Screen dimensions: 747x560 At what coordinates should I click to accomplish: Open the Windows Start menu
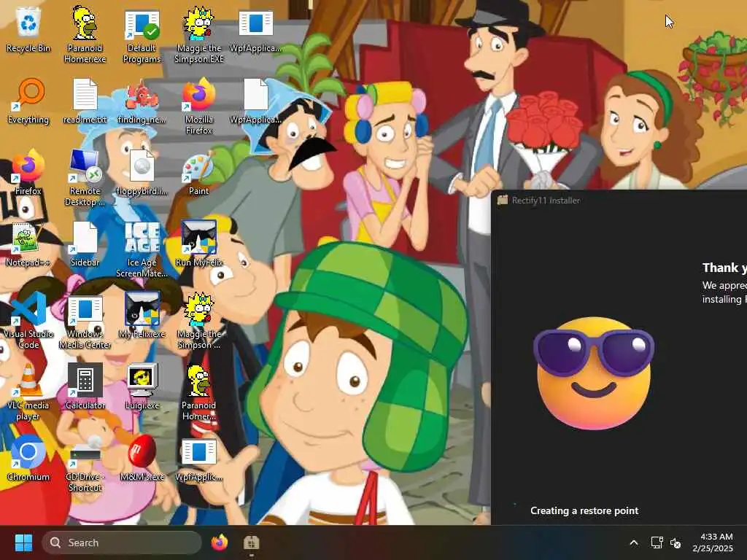pos(23,542)
